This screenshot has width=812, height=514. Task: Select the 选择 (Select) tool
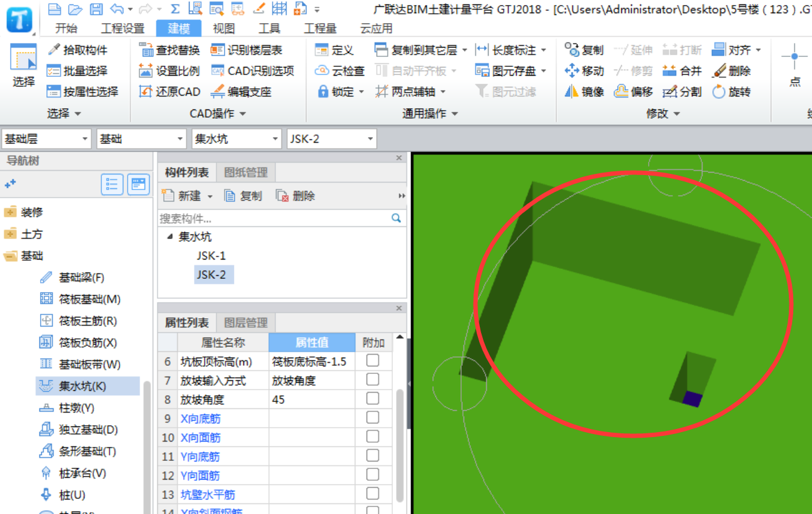tap(24, 66)
